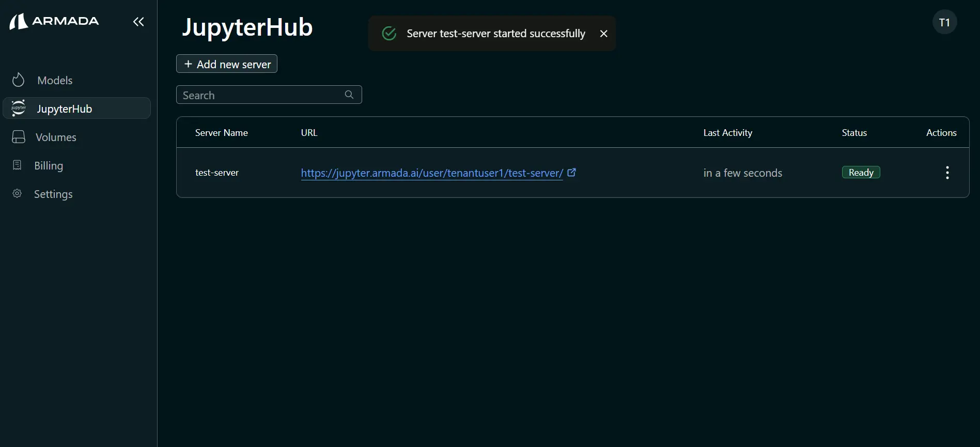Collapse the sidebar with double chevron
The image size is (980, 447).
(138, 22)
